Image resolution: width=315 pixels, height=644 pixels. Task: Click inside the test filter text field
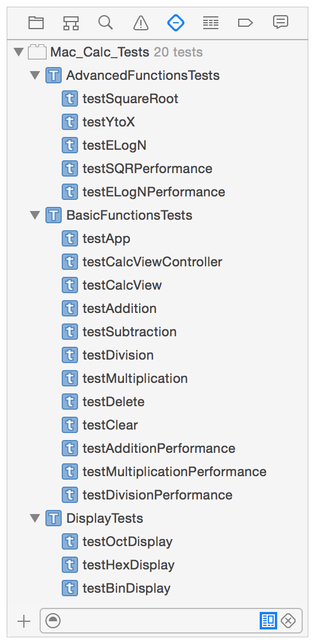tap(160, 621)
